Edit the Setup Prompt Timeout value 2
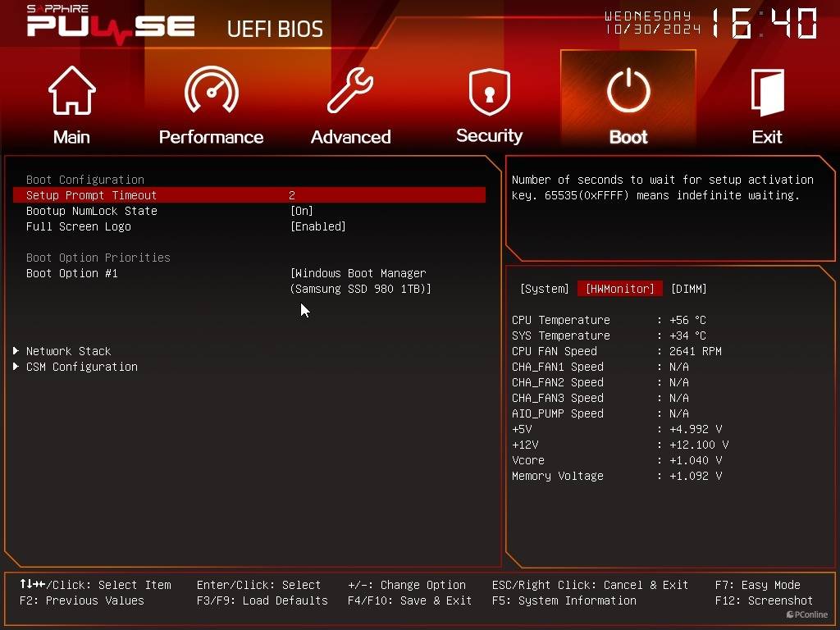 (x=292, y=195)
